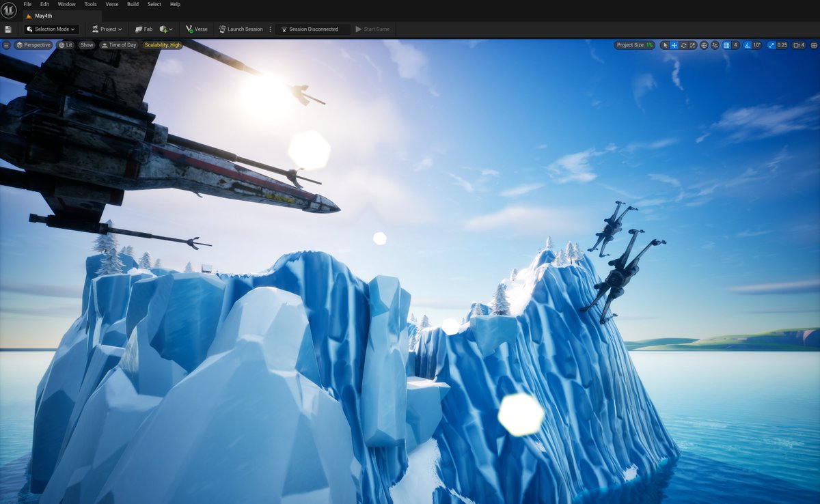Viewport: 820px width, 504px height.
Task: Click Launch Session
Action: point(241,29)
